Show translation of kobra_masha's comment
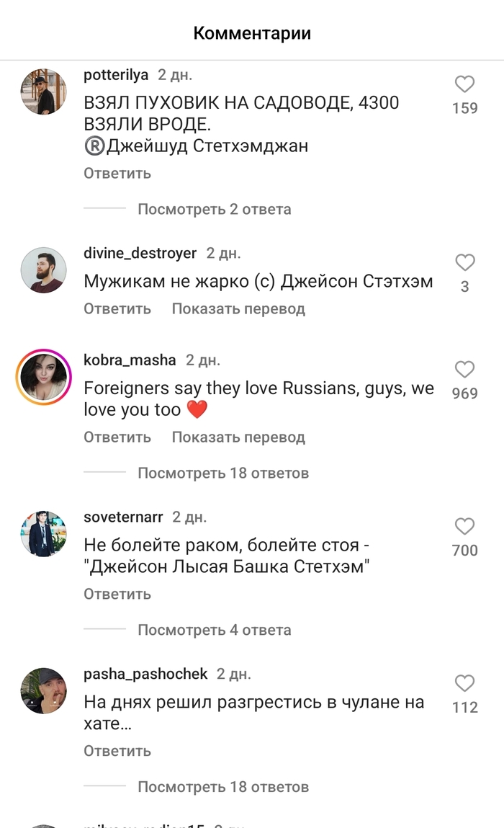 [x=238, y=437]
